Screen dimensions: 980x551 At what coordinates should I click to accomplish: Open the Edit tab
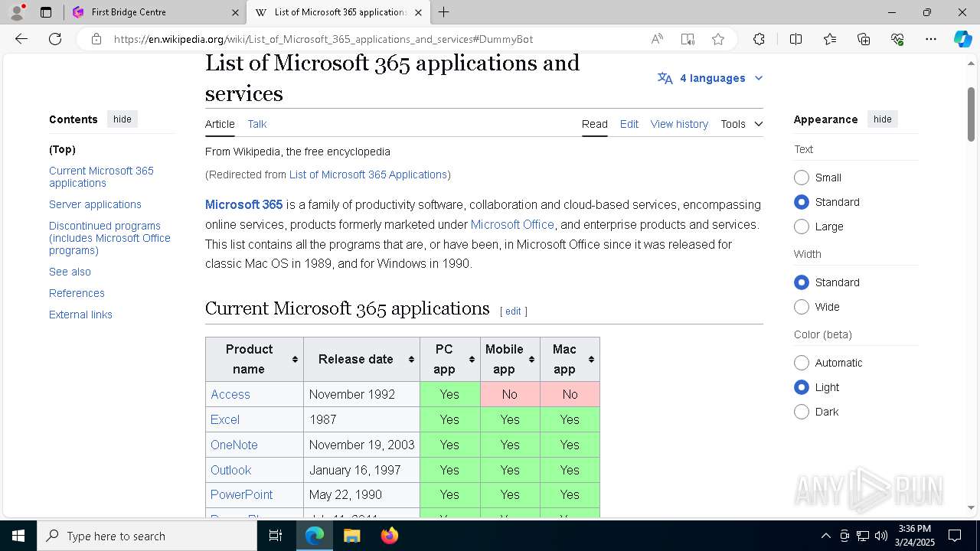629,124
